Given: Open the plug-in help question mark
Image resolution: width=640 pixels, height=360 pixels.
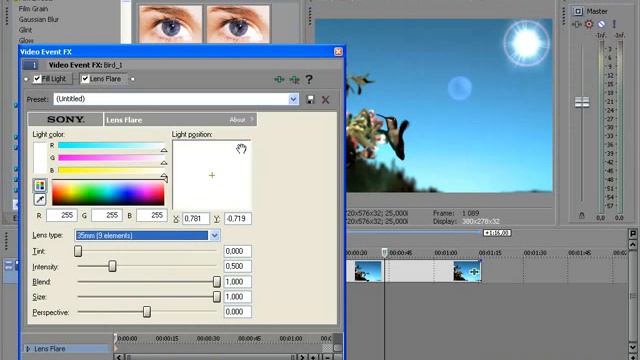Looking at the screenshot, I should coord(309,79).
